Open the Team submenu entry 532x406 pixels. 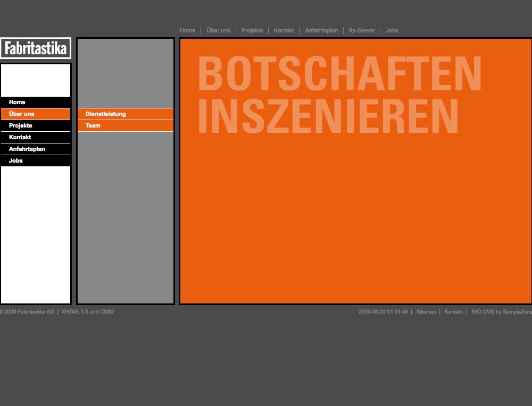tap(126, 125)
